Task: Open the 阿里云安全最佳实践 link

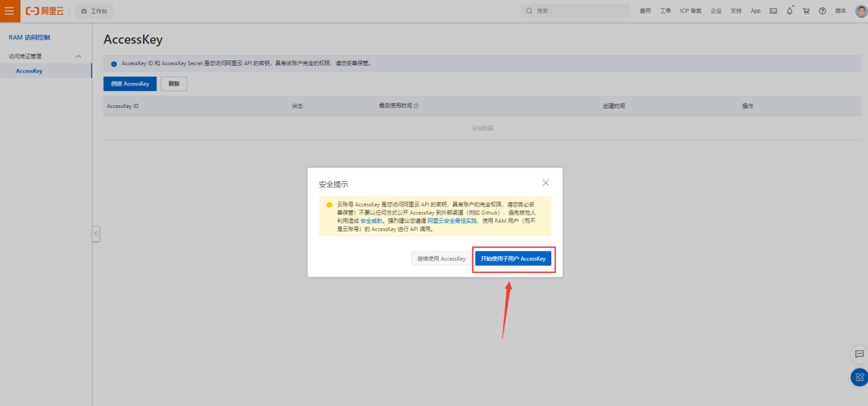Action: [453, 222]
